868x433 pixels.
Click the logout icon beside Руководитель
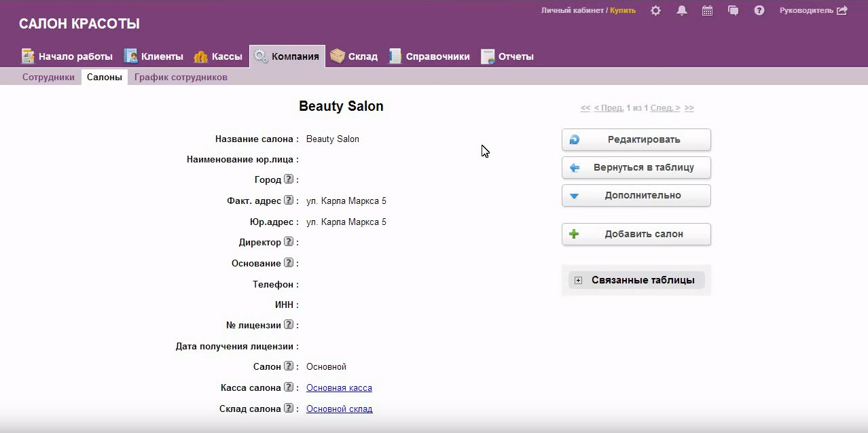pyautogui.click(x=842, y=11)
